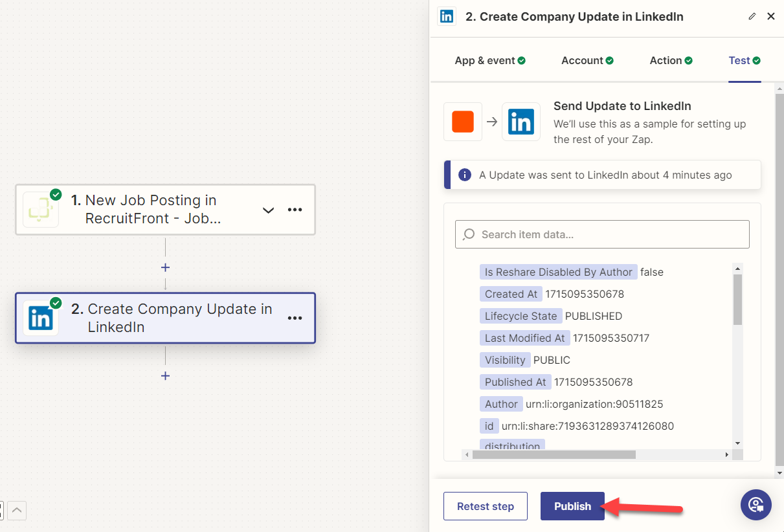784x532 pixels.
Task: Click 'Last Modified At' field label
Action: tap(525, 338)
